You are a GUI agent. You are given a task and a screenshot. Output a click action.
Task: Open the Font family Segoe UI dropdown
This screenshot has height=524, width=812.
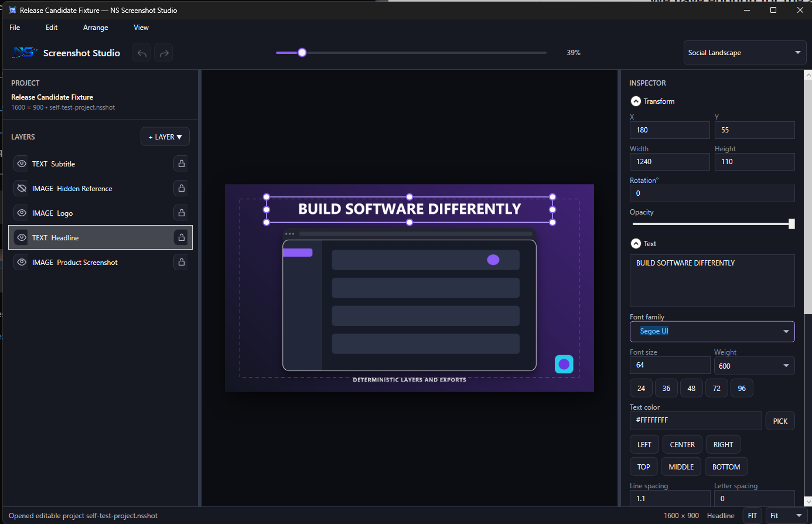click(712, 331)
